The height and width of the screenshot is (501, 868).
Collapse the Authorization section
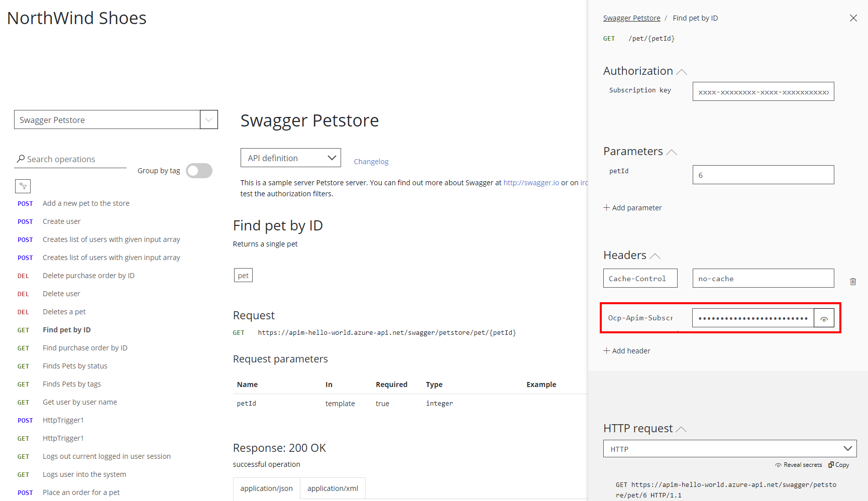click(x=682, y=71)
